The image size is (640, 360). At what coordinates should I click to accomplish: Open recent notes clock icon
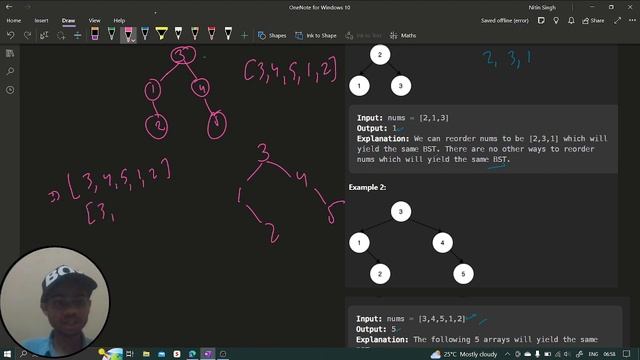click(x=10, y=90)
